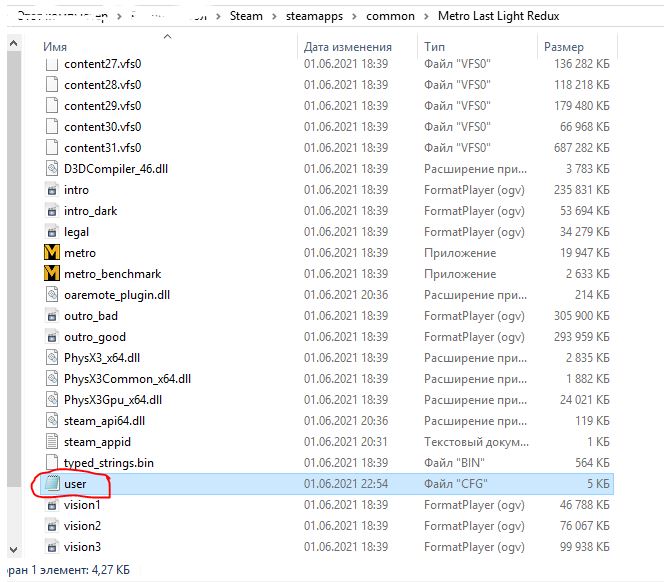
Task: Open Steam breadcrumb in address bar
Action: [x=246, y=16]
